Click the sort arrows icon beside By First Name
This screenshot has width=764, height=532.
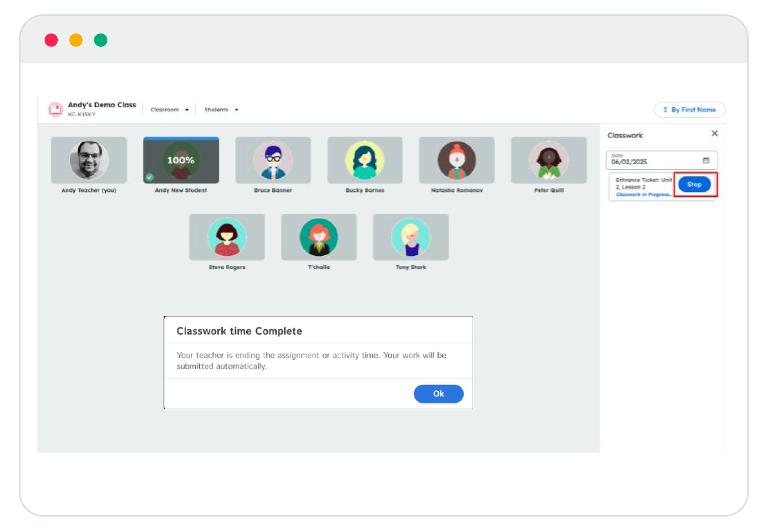point(665,110)
